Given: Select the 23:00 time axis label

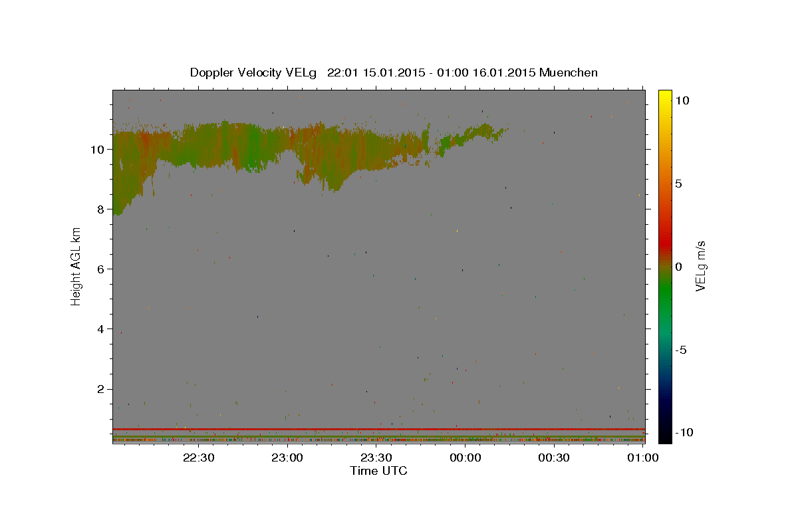Looking at the screenshot, I should [x=287, y=458].
